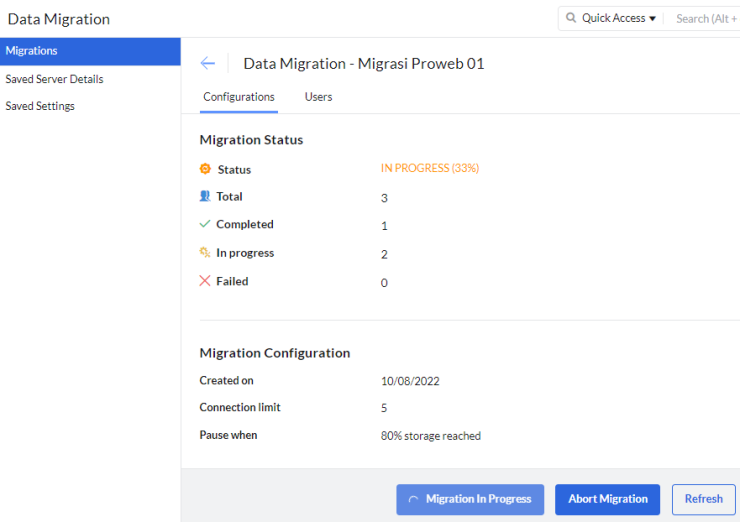Click the Connection limit label
This screenshot has height=522, width=740.
240,407
